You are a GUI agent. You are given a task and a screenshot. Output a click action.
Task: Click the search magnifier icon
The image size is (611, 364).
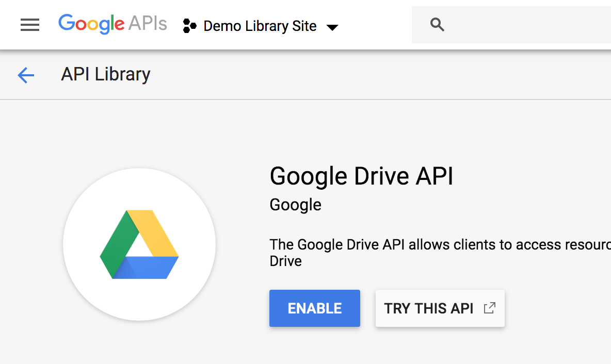click(x=437, y=25)
